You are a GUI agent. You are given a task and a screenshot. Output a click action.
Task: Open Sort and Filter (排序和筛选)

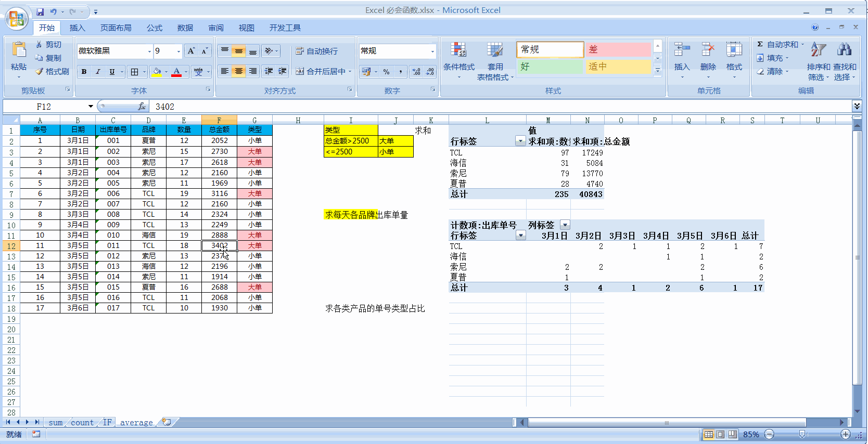819,61
